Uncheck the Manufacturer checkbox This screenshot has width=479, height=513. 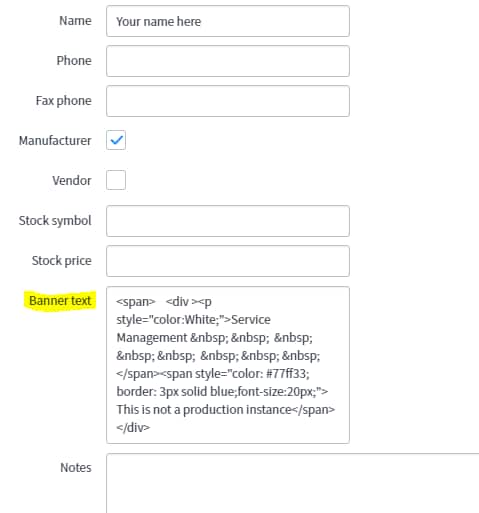pos(116,140)
